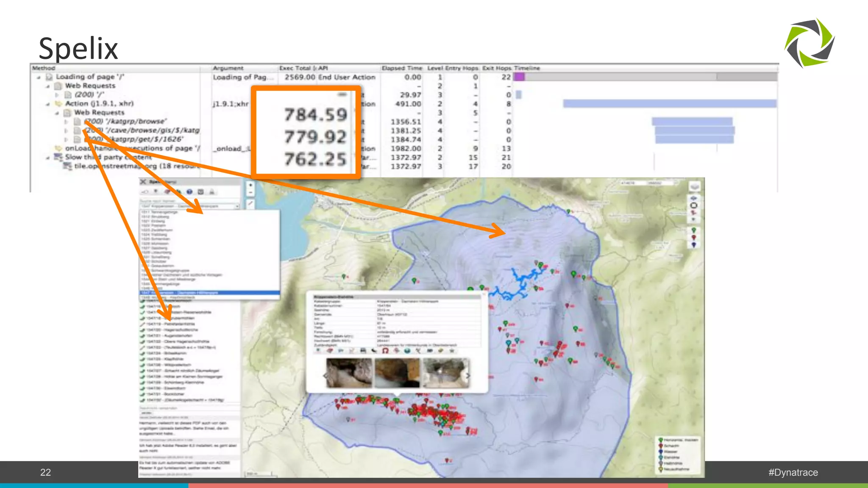
Task: Collapse the Web Requests node under Action (j1.9.1, xhr)
Action: [57, 113]
